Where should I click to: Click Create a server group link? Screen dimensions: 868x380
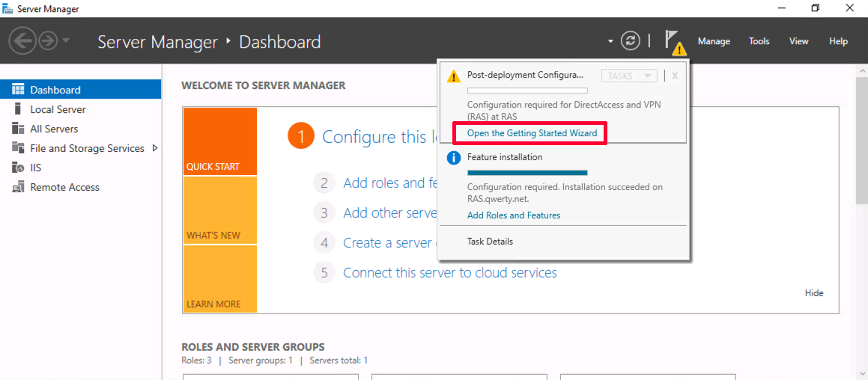pyautogui.click(x=389, y=242)
